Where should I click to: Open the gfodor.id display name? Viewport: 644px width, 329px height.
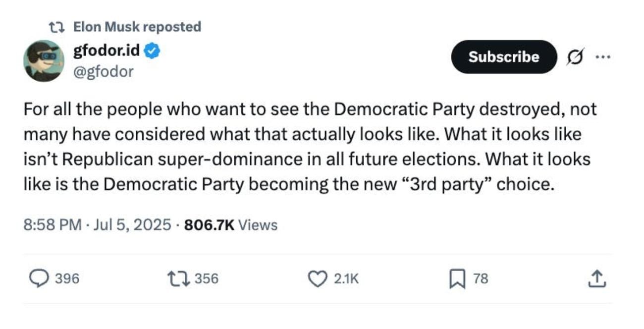coord(107,50)
